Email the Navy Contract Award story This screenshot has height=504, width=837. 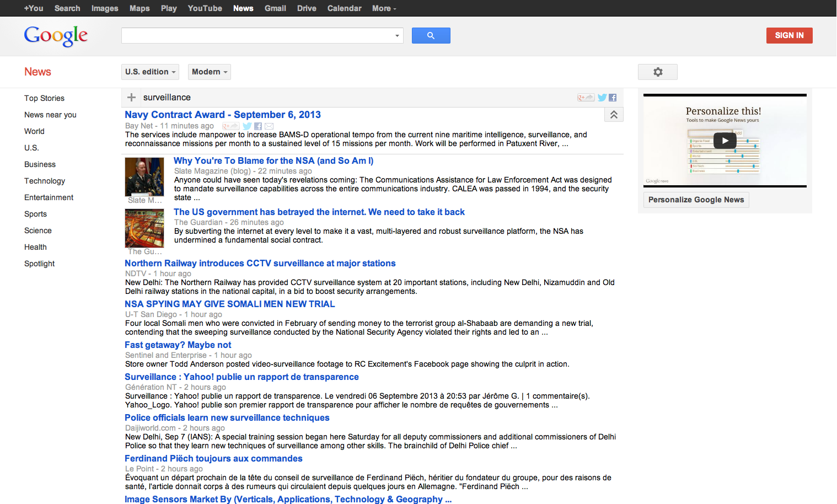click(x=269, y=126)
